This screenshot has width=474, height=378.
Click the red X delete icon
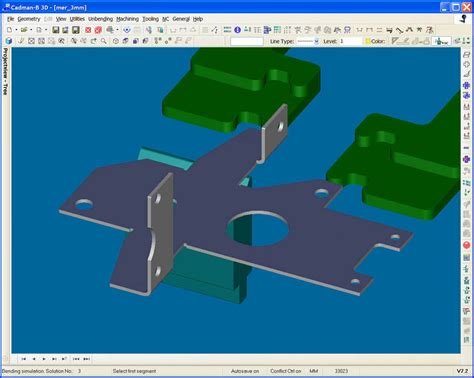tap(88, 30)
